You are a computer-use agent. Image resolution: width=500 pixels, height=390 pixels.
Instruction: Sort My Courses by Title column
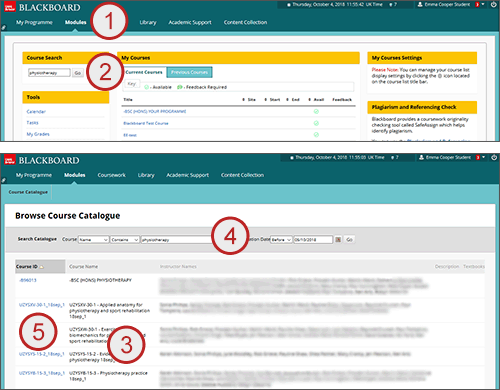click(128, 100)
